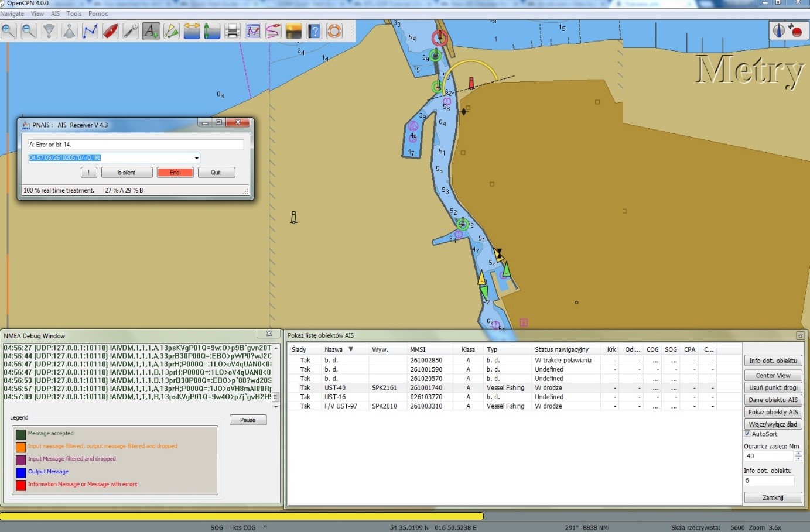
Task: Click the lifebuoy man overboard icon
Action: click(334, 31)
